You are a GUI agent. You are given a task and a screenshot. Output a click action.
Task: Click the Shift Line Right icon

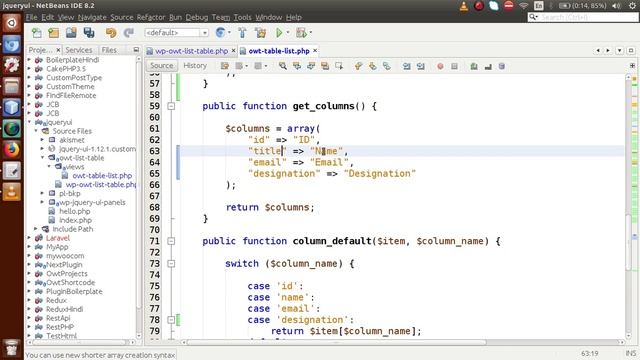pyautogui.click(x=420, y=66)
